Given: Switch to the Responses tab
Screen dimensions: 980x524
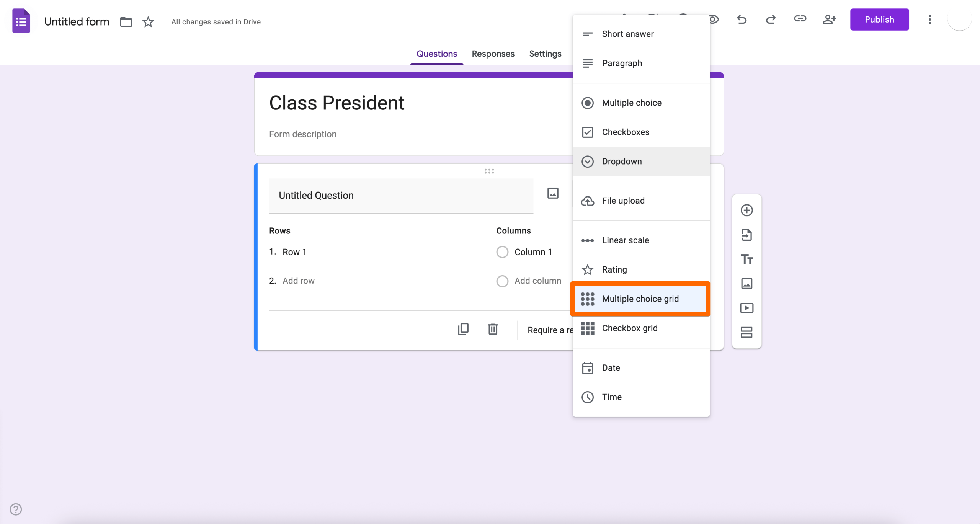Looking at the screenshot, I should pyautogui.click(x=493, y=54).
